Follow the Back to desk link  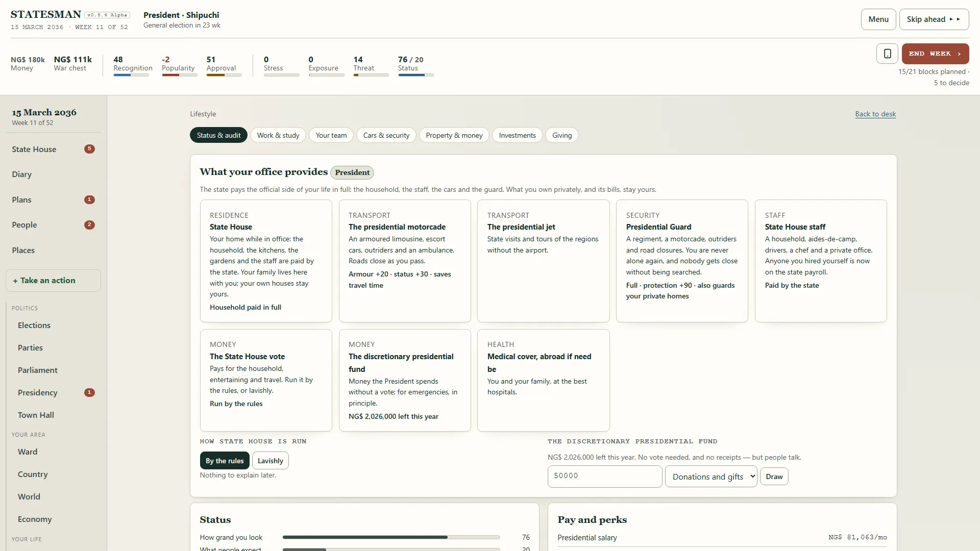(x=875, y=114)
